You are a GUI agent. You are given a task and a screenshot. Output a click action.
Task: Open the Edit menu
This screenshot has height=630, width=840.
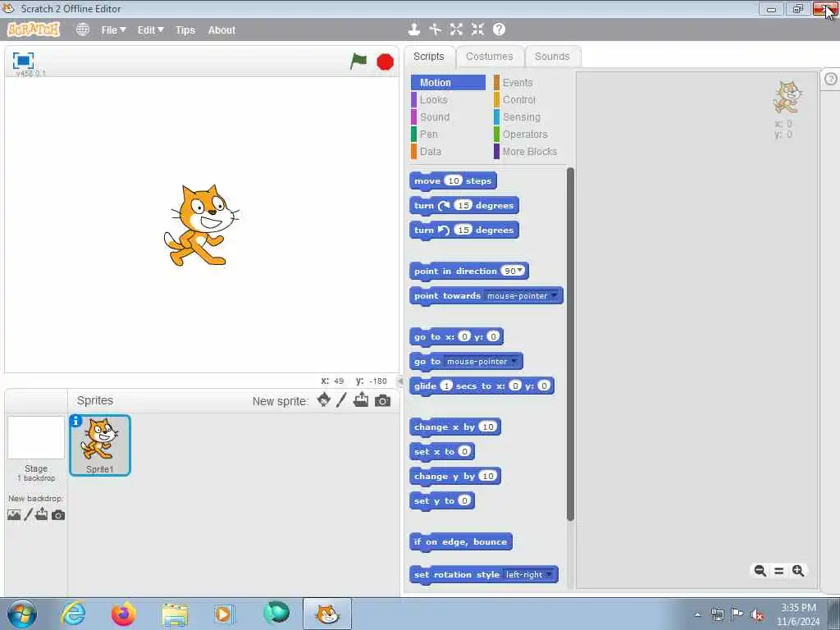(151, 30)
